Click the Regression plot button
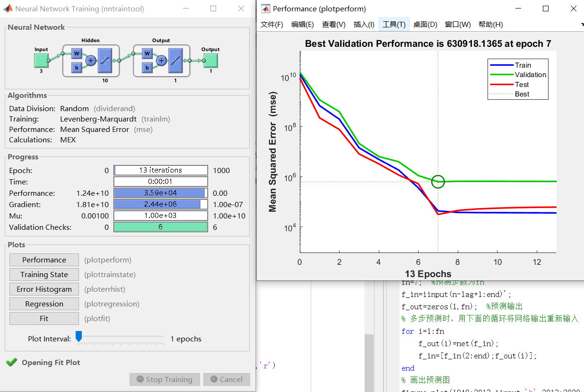 [44, 304]
